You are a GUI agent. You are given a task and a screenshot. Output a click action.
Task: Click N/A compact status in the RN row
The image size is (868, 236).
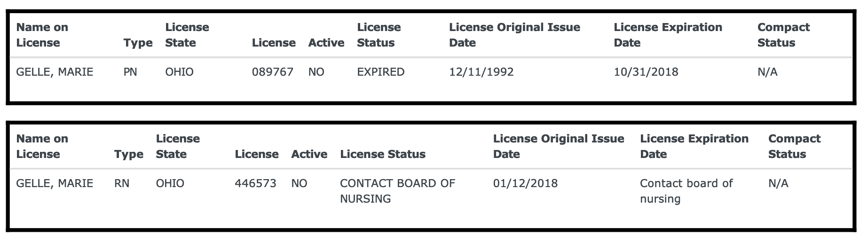(x=778, y=183)
